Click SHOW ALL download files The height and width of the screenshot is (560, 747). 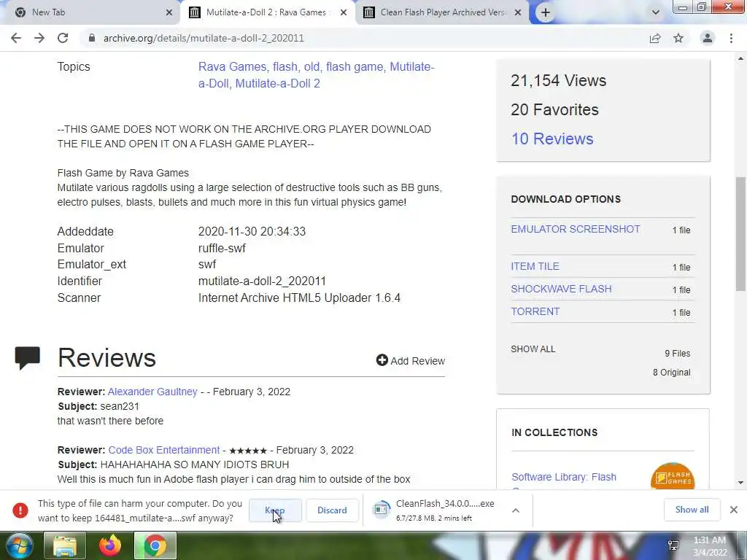533,349
